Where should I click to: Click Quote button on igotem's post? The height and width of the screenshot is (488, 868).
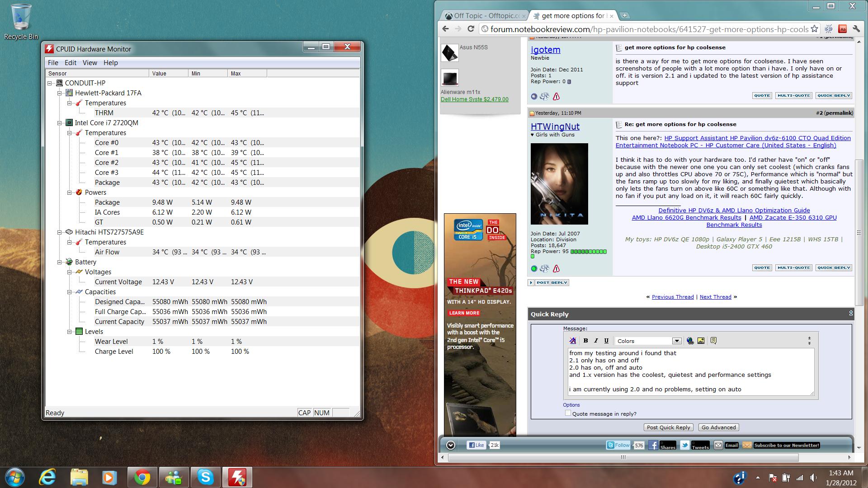click(762, 95)
